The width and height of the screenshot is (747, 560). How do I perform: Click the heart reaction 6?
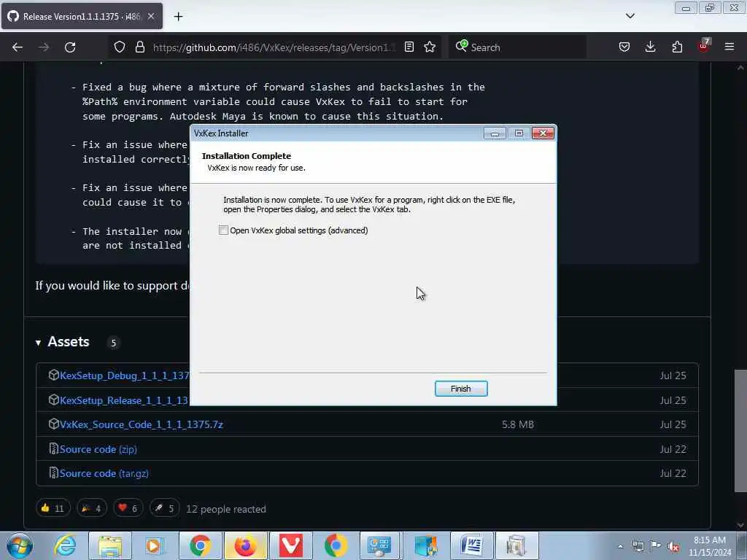[x=128, y=508]
